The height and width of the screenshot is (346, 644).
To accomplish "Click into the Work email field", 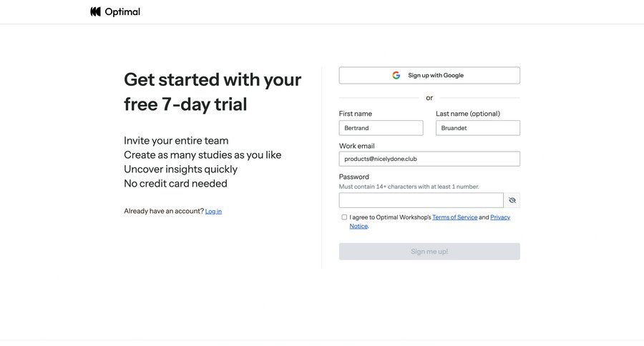I will pos(429,159).
